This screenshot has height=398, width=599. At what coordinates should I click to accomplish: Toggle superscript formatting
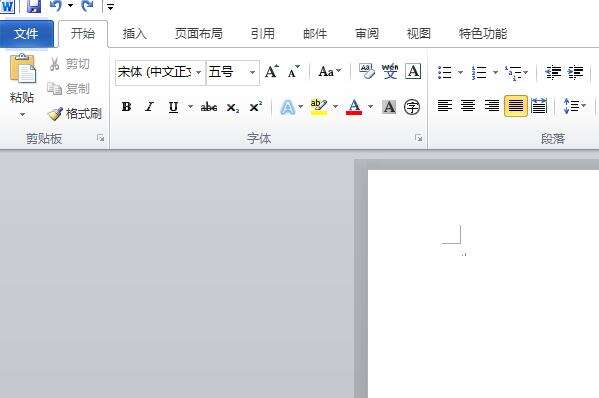(x=256, y=107)
